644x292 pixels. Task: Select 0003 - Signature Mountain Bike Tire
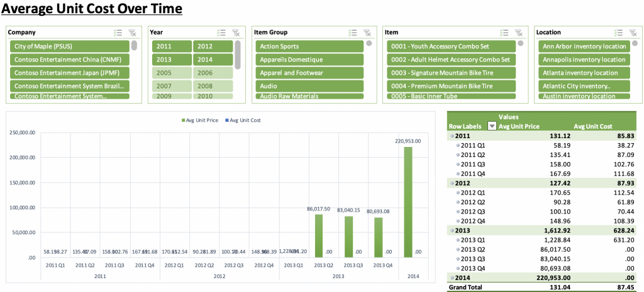tap(450, 73)
